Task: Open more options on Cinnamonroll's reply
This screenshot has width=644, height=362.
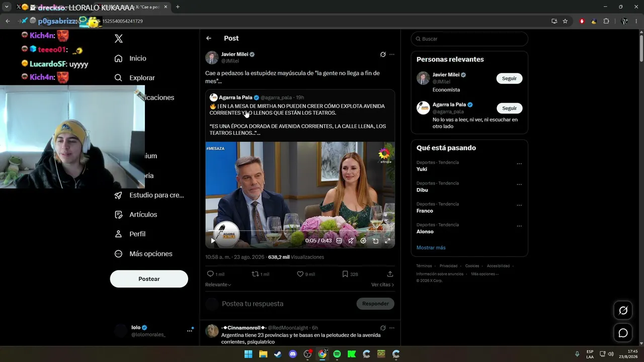Action: pos(392,328)
